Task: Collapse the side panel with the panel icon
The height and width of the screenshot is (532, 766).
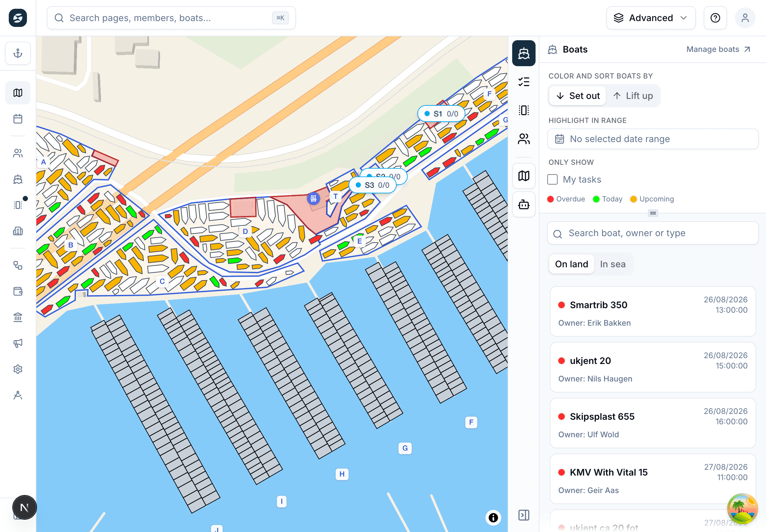Action: point(524,515)
